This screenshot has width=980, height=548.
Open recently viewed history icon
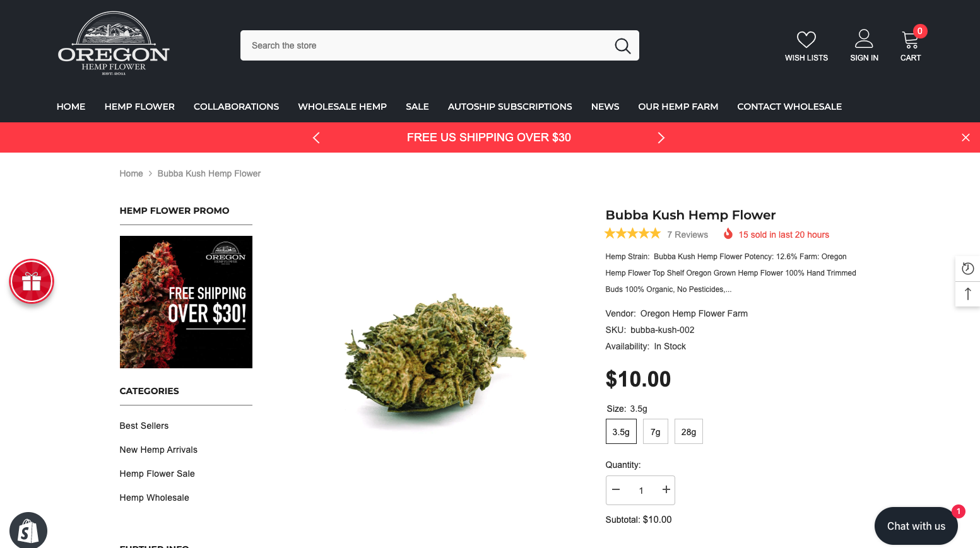(x=967, y=269)
